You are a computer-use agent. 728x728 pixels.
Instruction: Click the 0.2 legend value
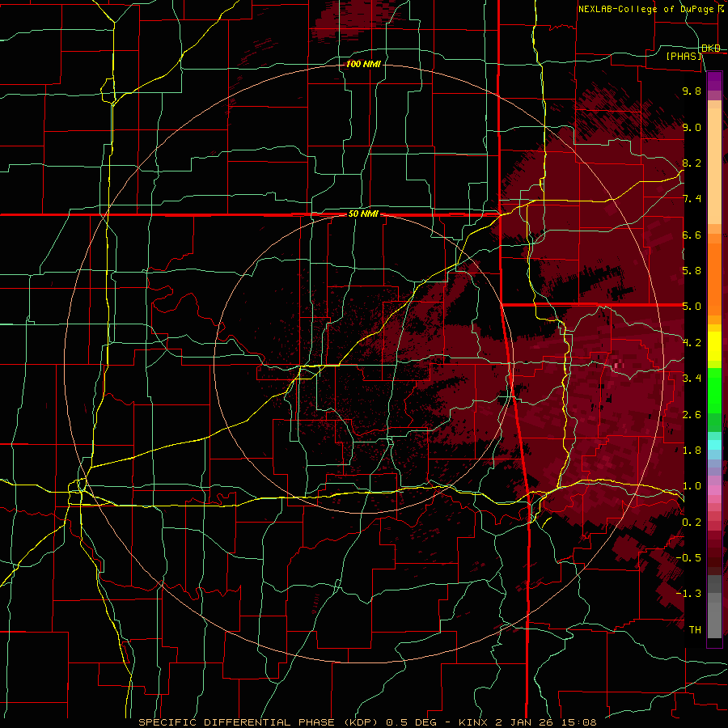692,523
